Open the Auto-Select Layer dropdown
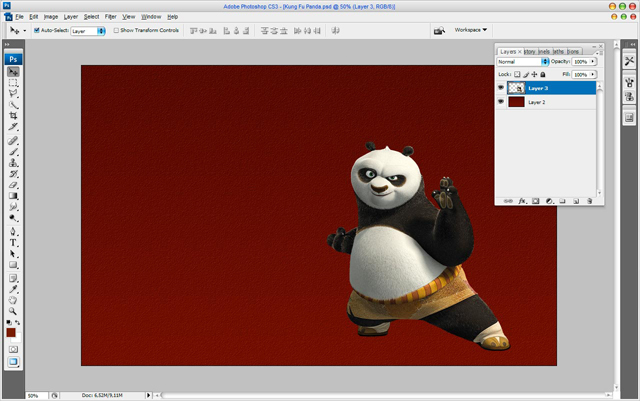The height and width of the screenshot is (401, 640). click(x=88, y=31)
